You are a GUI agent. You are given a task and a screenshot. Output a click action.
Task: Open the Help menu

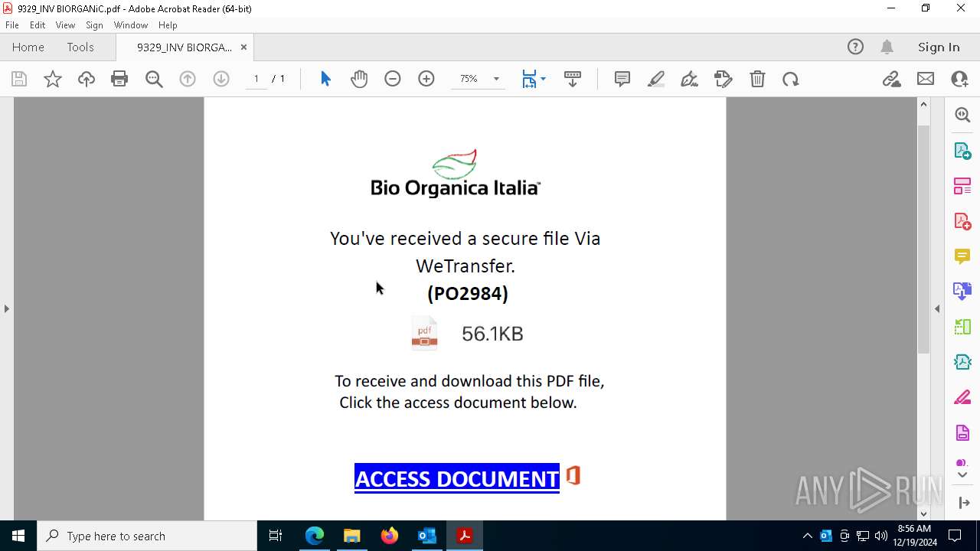coord(168,24)
